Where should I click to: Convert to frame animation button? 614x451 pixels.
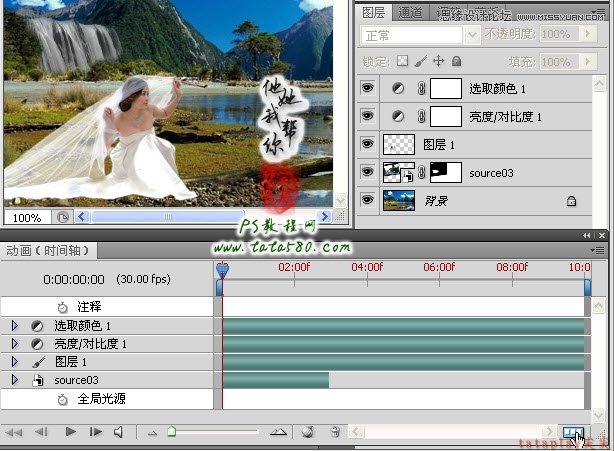point(573,432)
